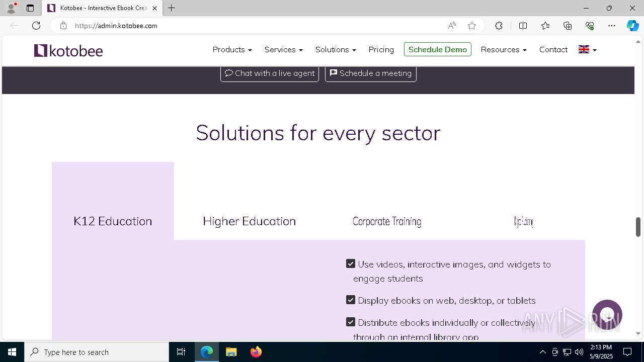This screenshot has height=362, width=644.
Task: Click the taskbar clock and date
Action: (x=601, y=352)
